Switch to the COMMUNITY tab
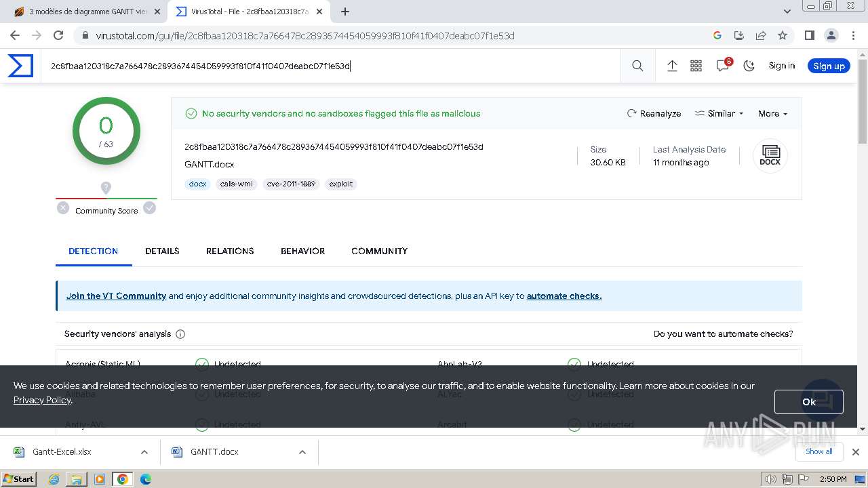The image size is (868, 488). [379, 251]
